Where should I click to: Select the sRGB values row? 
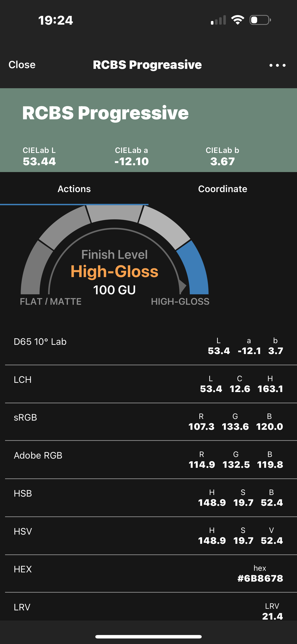click(148, 422)
